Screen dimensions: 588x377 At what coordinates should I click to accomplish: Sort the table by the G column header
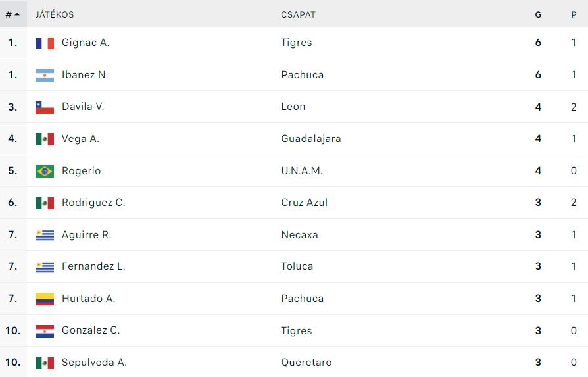pyautogui.click(x=538, y=15)
